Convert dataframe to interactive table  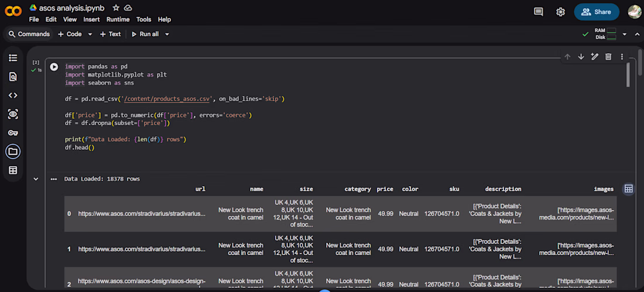(x=628, y=188)
